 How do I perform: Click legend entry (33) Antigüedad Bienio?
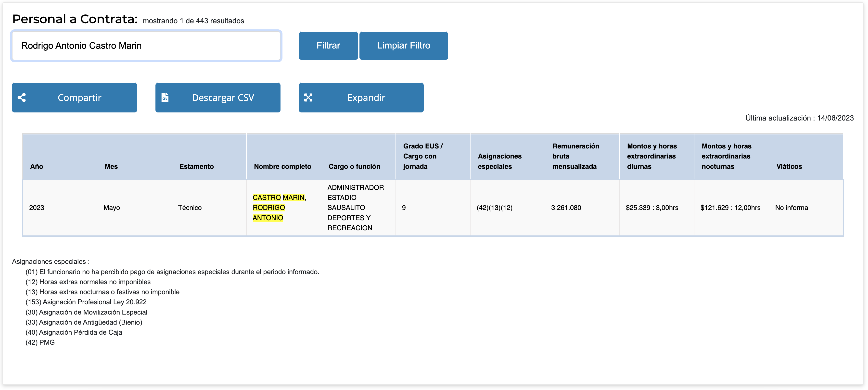pyautogui.click(x=84, y=322)
